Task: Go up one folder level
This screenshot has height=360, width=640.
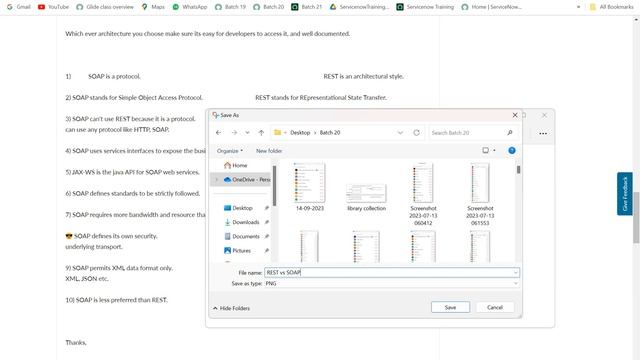Action: pyautogui.click(x=261, y=133)
